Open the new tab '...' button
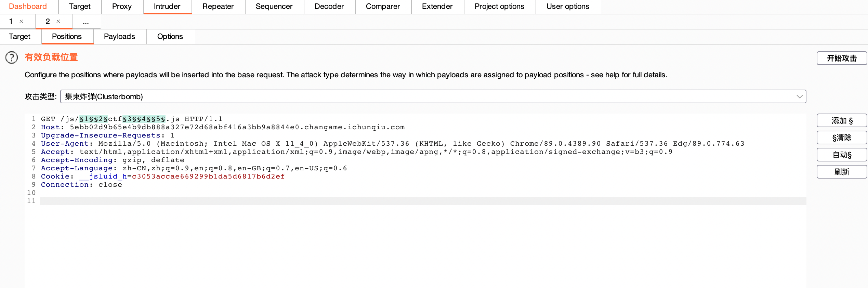 click(x=86, y=22)
